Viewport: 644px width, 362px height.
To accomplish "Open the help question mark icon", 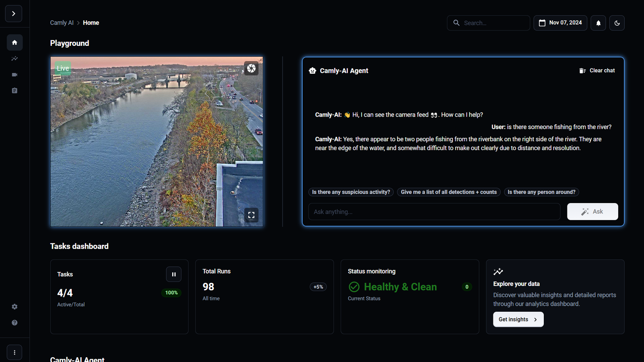I will pos(14,323).
